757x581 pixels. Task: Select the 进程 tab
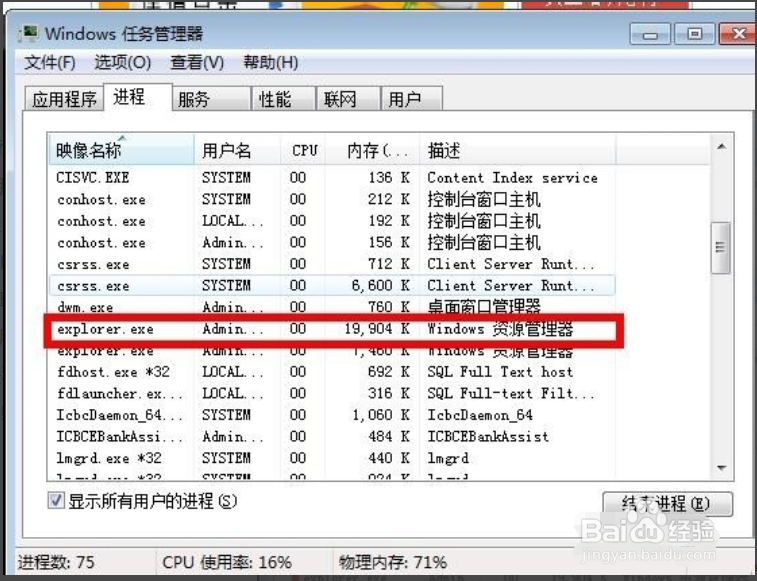coord(138,97)
